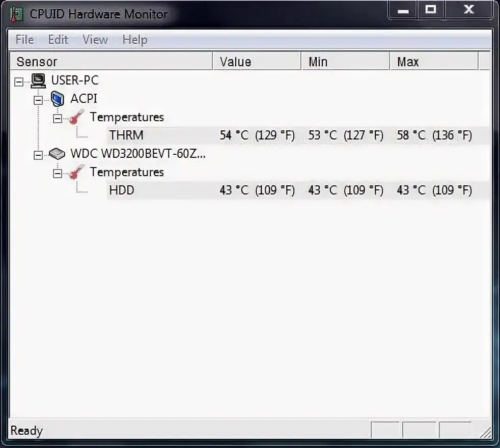Collapse the USER-PC tree node
Viewport: 500px width, 448px height.
click(x=19, y=82)
